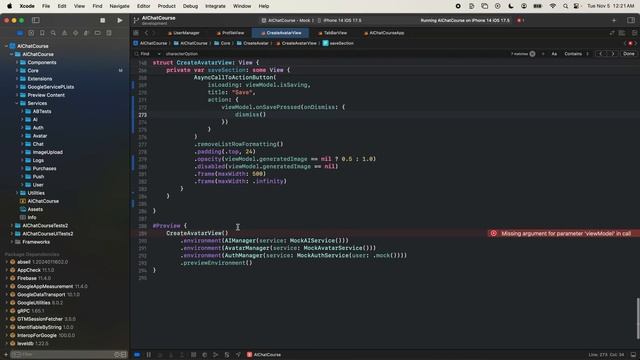The height and width of the screenshot is (360, 640).
Task: Click the find field containing characterOption
Action: tap(335, 54)
